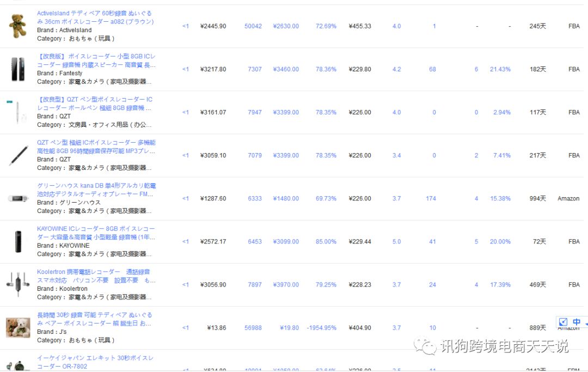
Task: Click the brown teddy bear product thumbnail
Action: pos(17,26)
